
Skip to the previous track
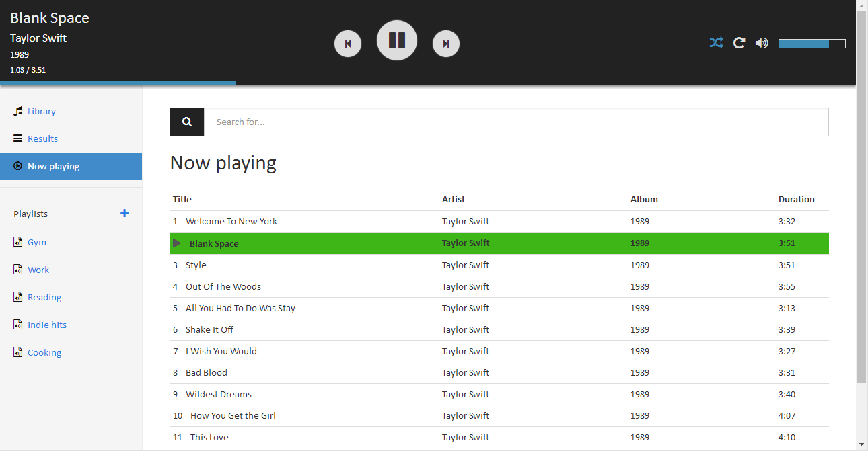(x=348, y=44)
